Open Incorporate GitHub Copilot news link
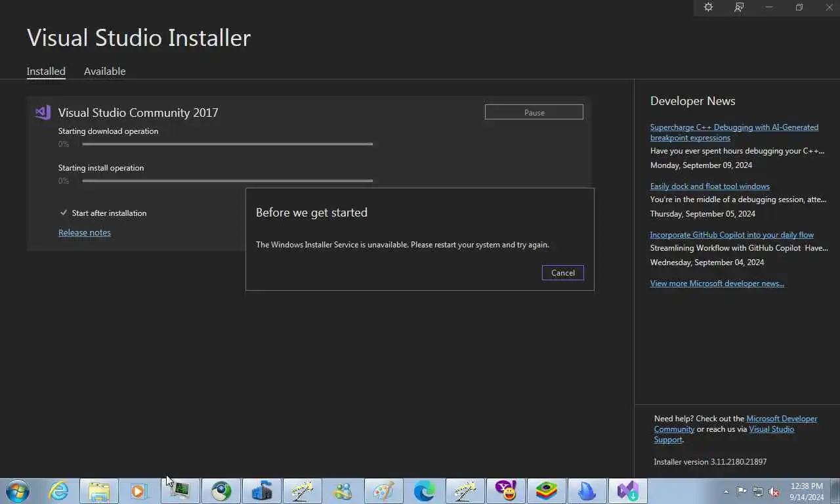840x504 pixels. (732, 234)
